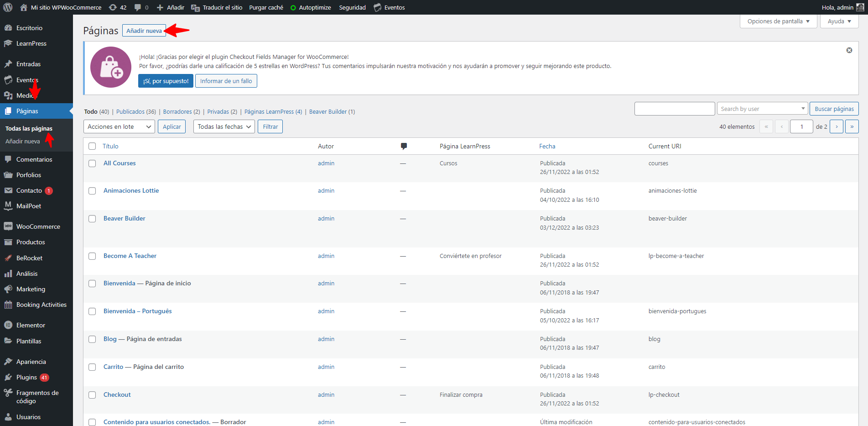Dismiss the Checkout Fields Manager notice

tap(849, 50)
